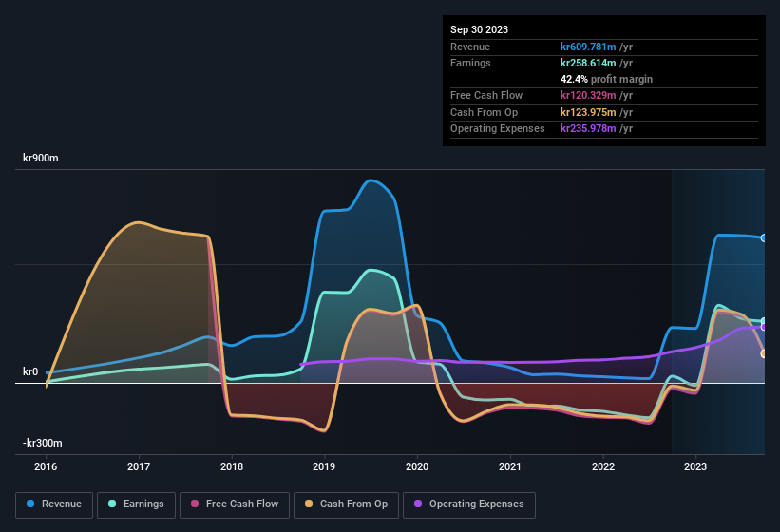The height and width of the screenshot is (532, 780).
Task: Click the Sep 30 2023 tooltip date
Action: click(x=479, y=29)
